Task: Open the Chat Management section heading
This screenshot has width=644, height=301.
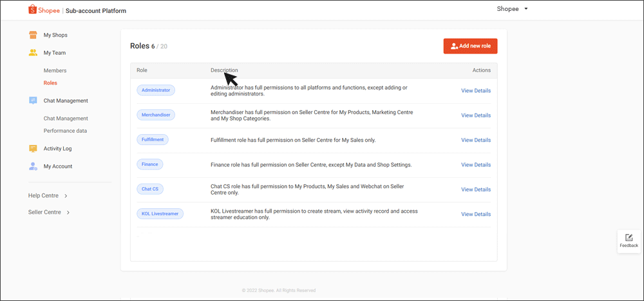Action: click(x=66, y=101)
